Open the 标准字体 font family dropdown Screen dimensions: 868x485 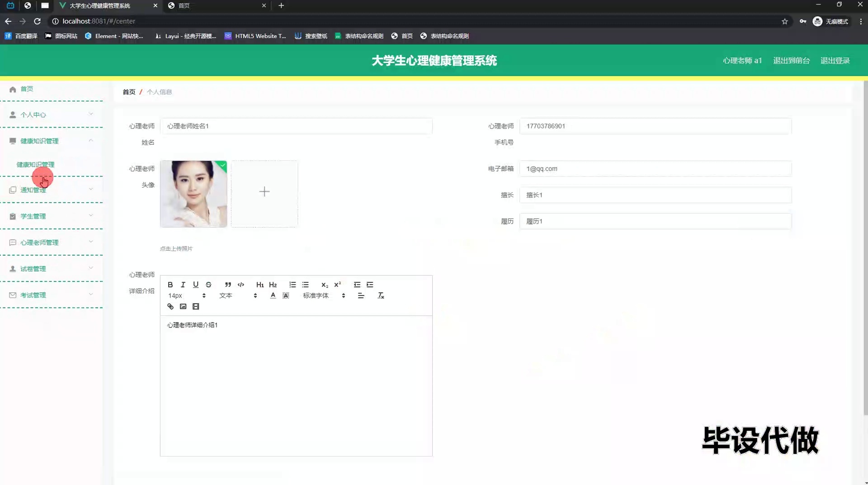pos(324,295)
